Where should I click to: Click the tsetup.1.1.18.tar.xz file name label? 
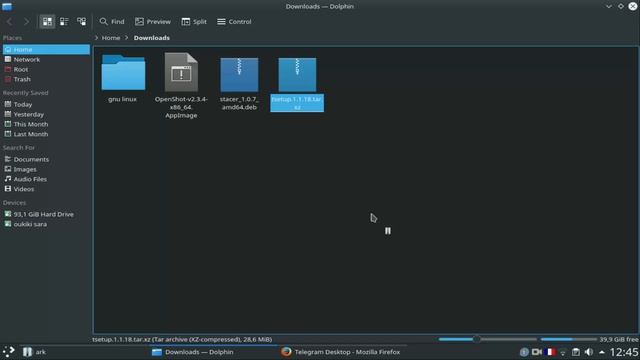pos(297,103)
